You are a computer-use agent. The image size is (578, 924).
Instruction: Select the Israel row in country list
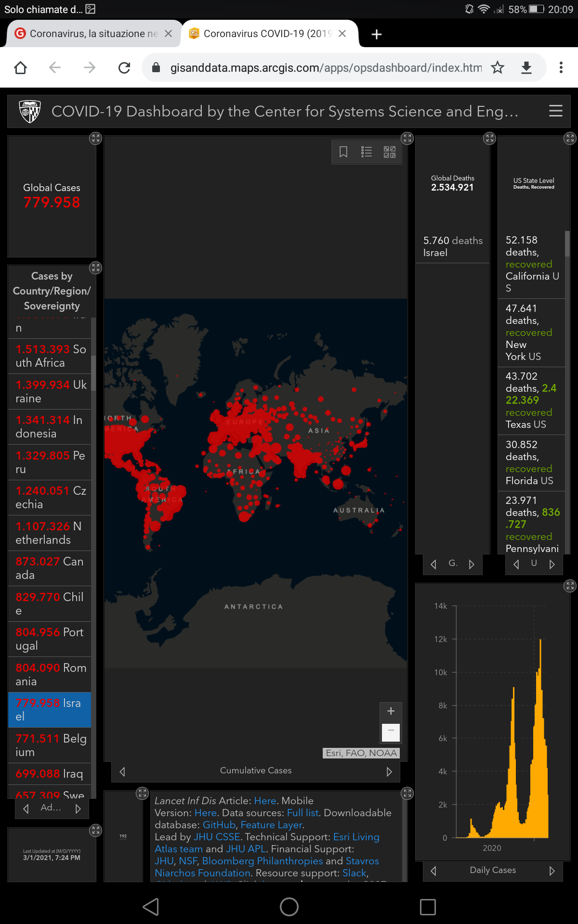click(x=50, y=710)
